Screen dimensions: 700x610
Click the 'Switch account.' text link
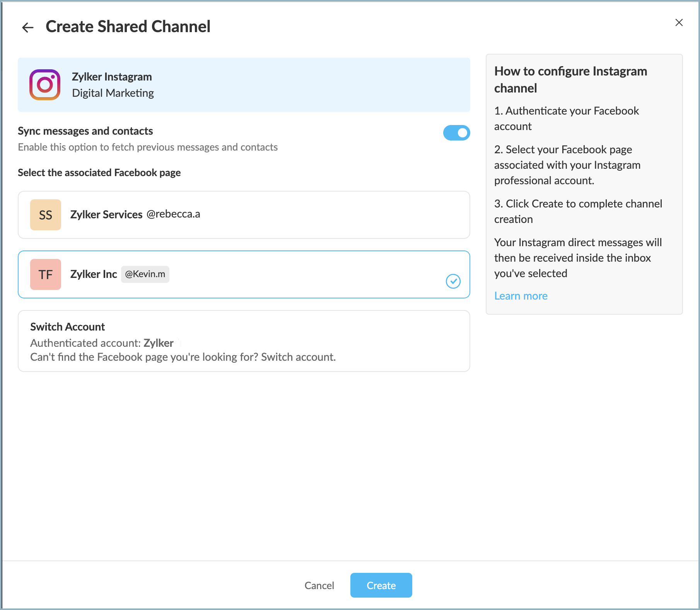click(x=298, y=357)
